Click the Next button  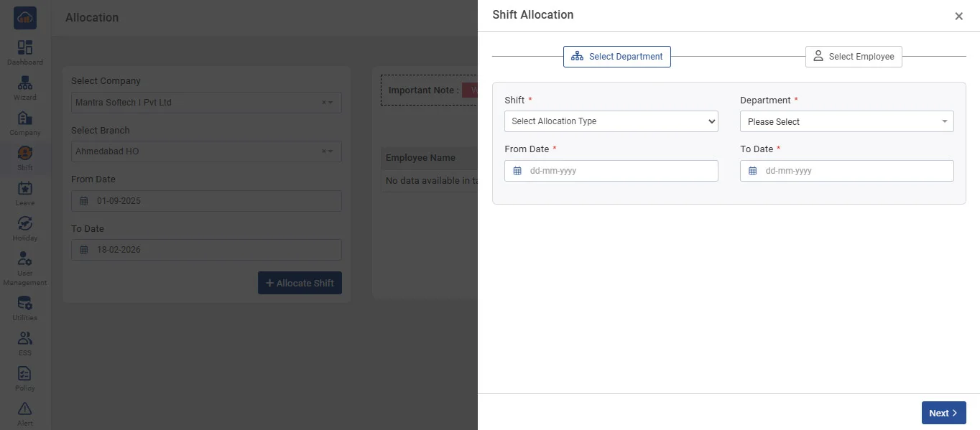943,413
